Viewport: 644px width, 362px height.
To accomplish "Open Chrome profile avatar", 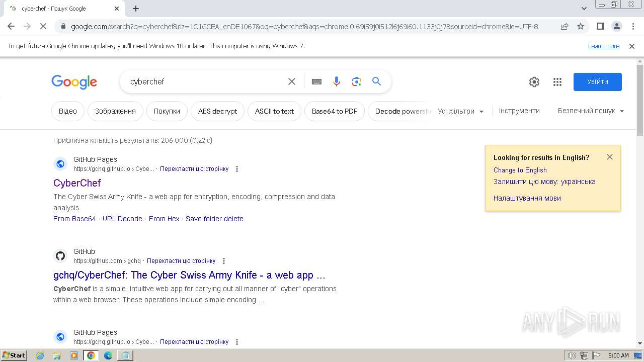I will 616,26.
